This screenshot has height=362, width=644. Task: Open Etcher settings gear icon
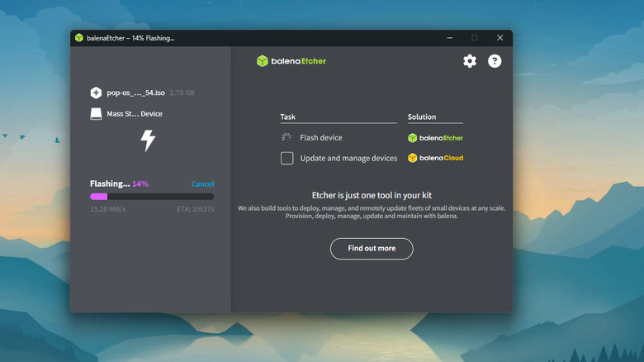(470, 61)
